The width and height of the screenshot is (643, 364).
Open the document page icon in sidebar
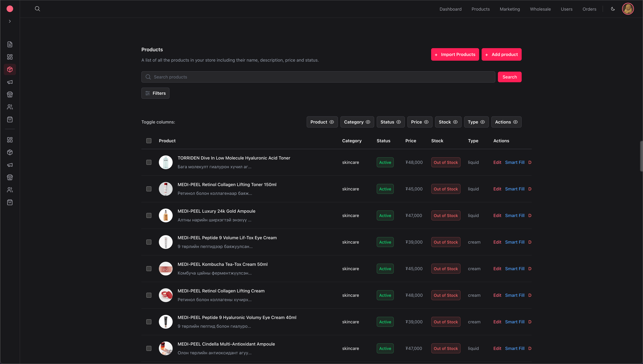click(x=10, y=45)
